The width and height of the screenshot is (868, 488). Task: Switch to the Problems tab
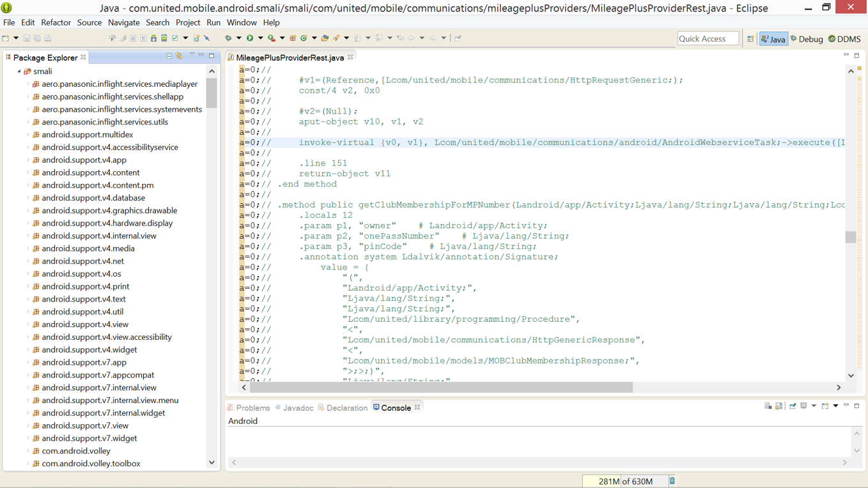tap(249, 408)
